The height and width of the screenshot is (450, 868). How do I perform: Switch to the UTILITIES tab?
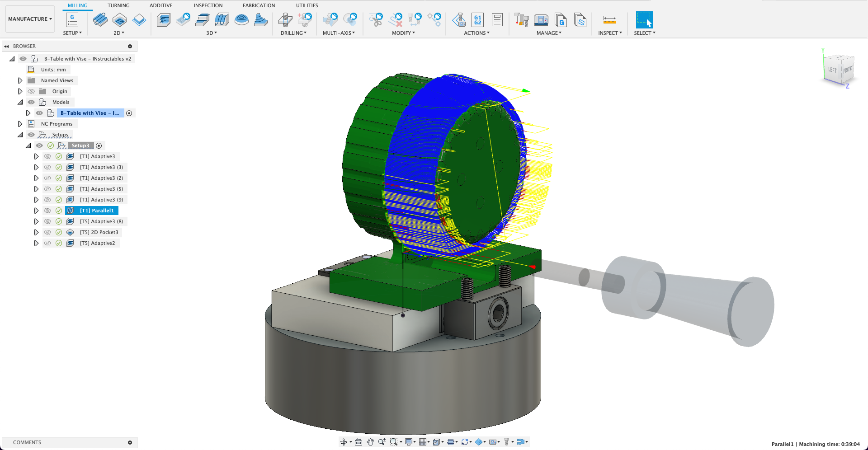(x=307, y=5)
